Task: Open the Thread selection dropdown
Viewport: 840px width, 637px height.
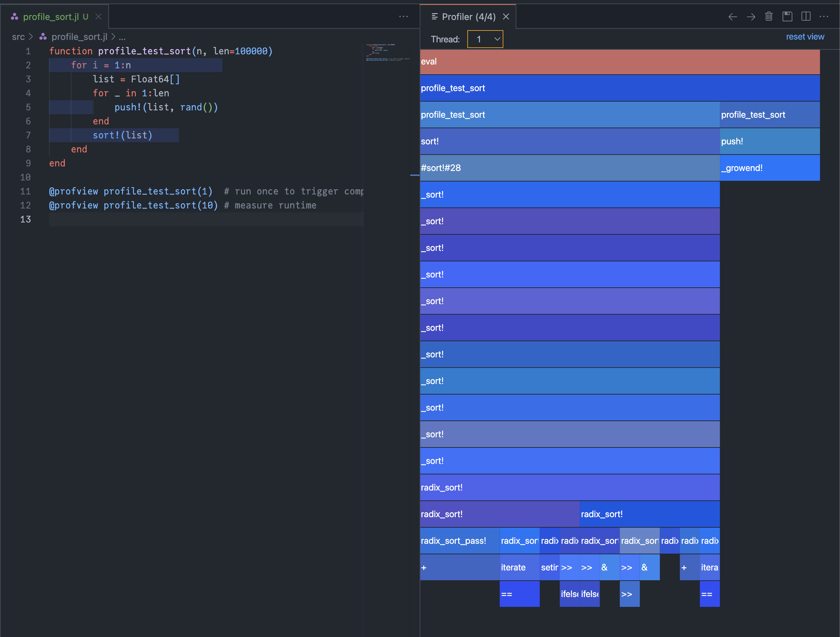Action: click(x=485, y=39)
